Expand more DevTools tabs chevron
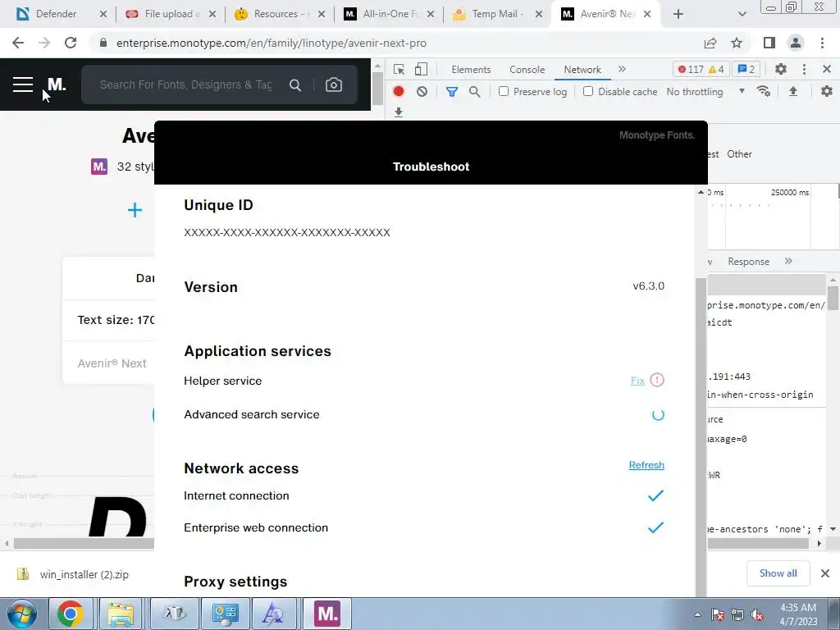Viewport: 840px width, 630px height. pyautogui.click(x=622, y=69)
